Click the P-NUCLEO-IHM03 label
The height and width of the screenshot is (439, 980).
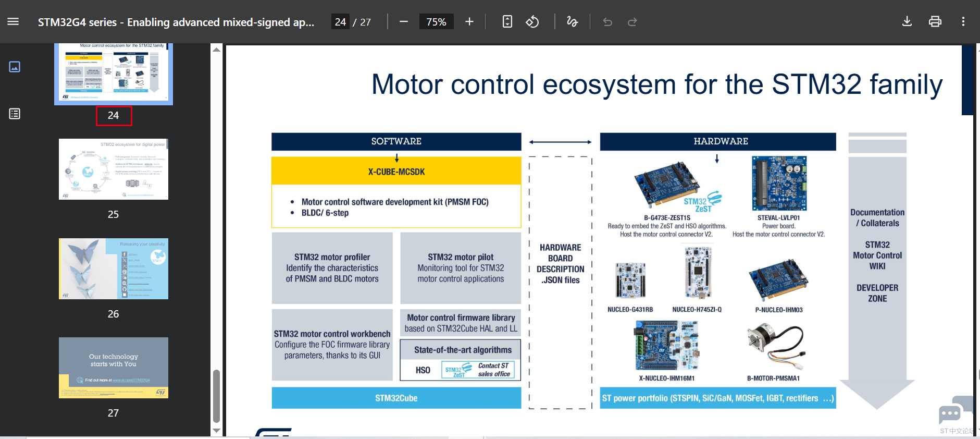click(779, 310)
